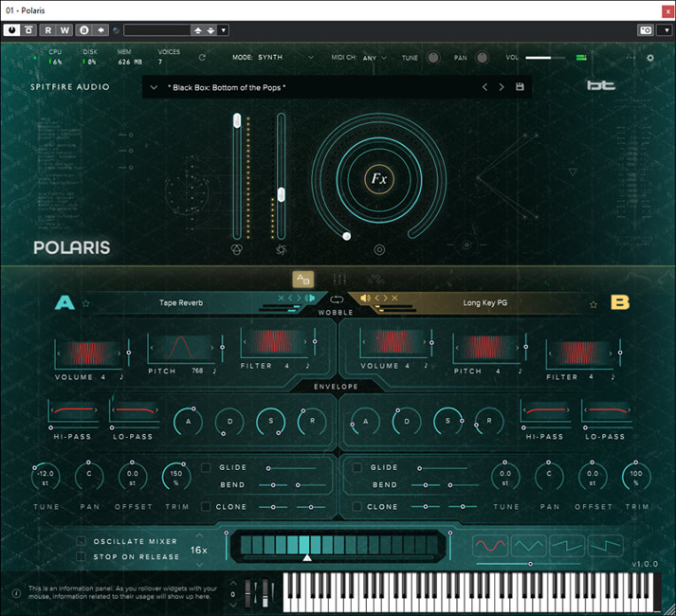Switch to the A/B layers tab
Screen dimensions: 676x616
(x=301, y=279)
